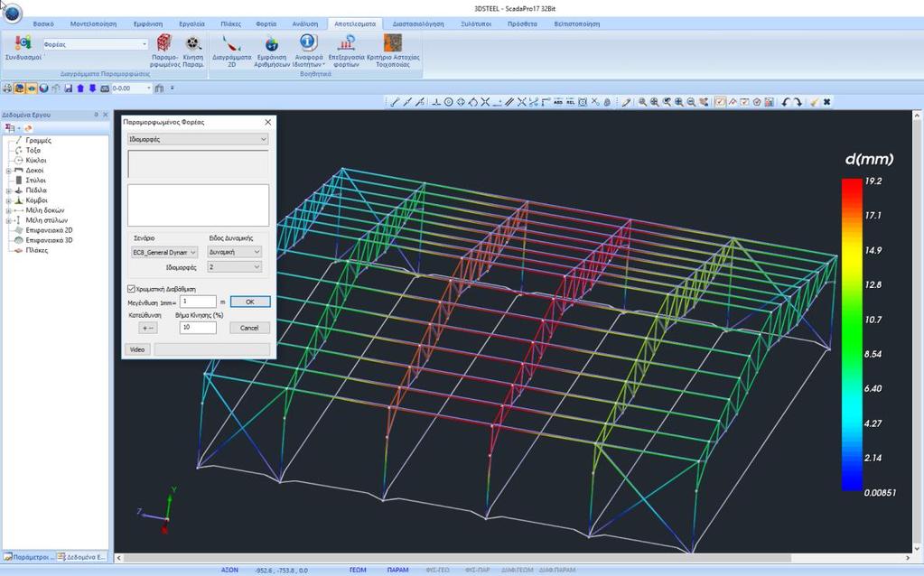Click the pencil edit icon in toolbar
The width and height of the screenshot is (924, 576).
click(x=626, y=102)
